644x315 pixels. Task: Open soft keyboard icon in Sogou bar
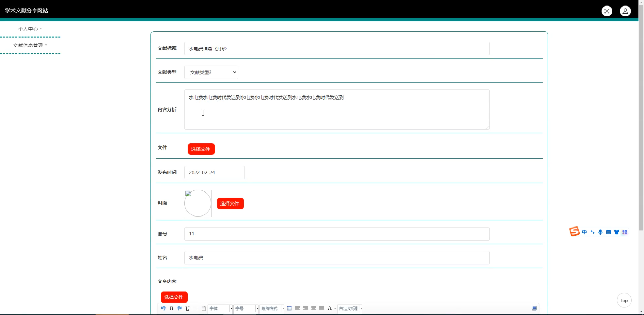tap(608, 232)
